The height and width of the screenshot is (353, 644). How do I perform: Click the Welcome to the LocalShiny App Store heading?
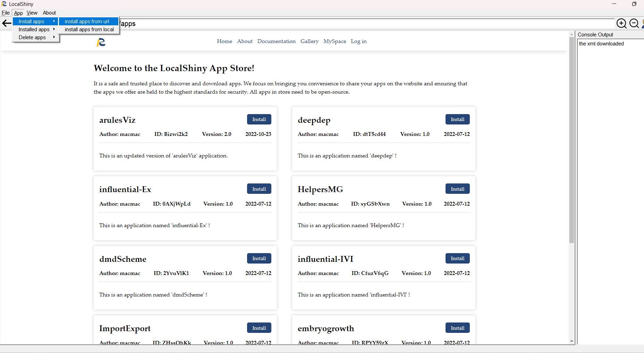[x=174, y=68]
